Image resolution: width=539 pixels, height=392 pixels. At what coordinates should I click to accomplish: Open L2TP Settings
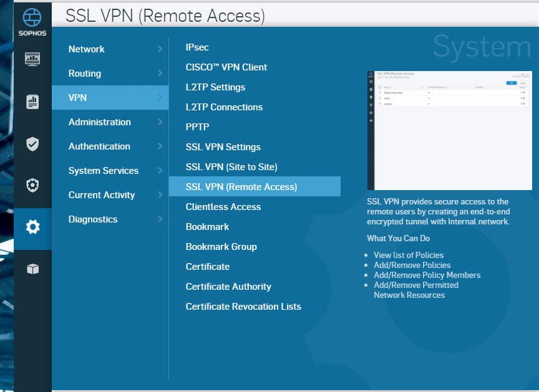tap(215, 87)
